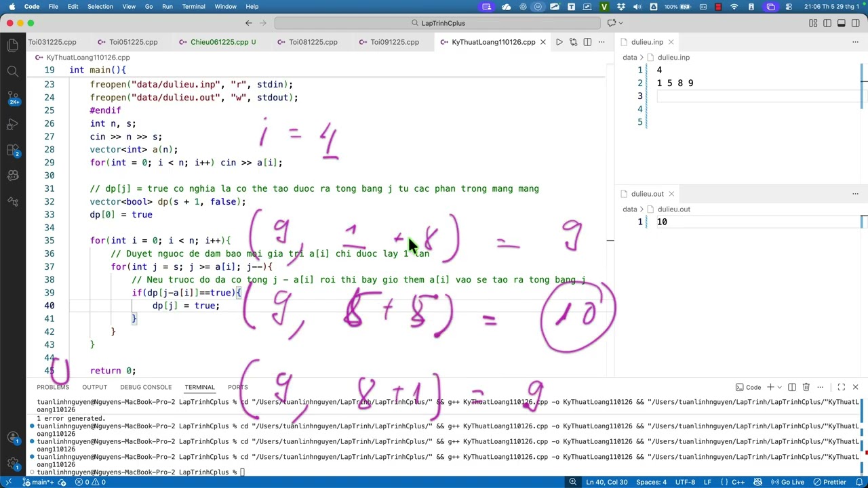Viewport: 868px width, 488px height.
Task: Open macOS Wi-Fi menu bar icon
Action: coord(734,7)
